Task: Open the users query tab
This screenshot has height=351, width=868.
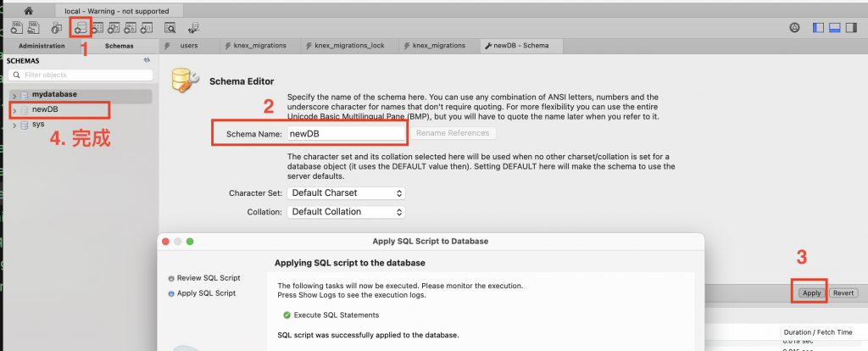Action: click(x=189, y=46)
